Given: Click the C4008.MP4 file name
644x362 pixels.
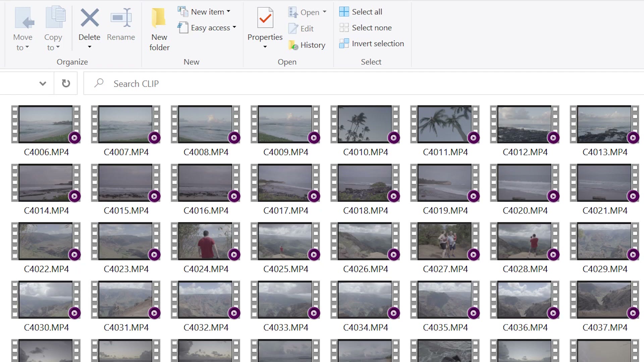Looking at the screenshot, I should coord(206,152).
